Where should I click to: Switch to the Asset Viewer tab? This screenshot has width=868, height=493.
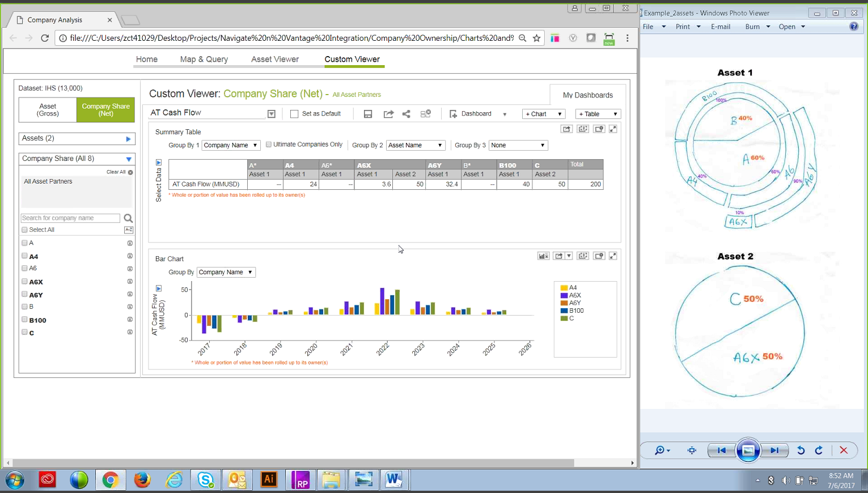point(275,59)
